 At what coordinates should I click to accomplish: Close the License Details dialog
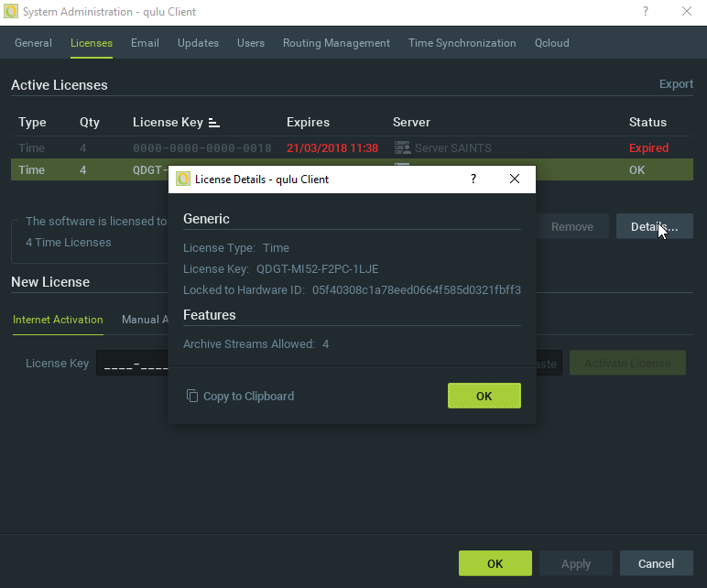(x=515, y=179)
